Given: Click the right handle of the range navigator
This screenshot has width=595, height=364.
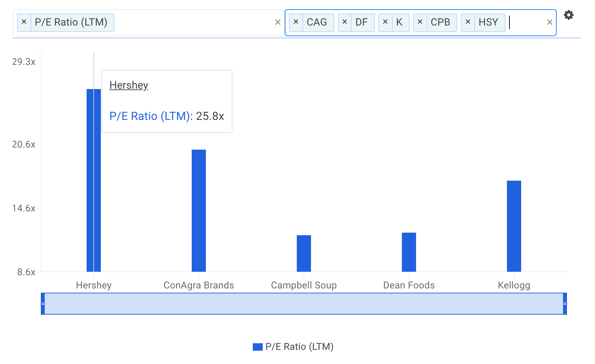Looking at the screenshot, I should [x=565, y=304].
